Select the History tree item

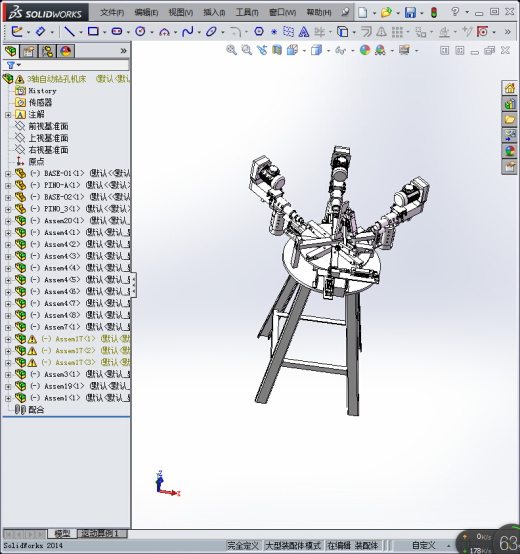[x=42, y=91]
